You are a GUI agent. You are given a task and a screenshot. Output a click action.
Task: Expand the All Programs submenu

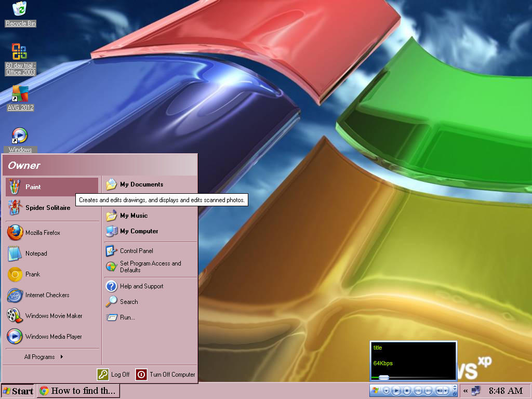click(39, 357)
